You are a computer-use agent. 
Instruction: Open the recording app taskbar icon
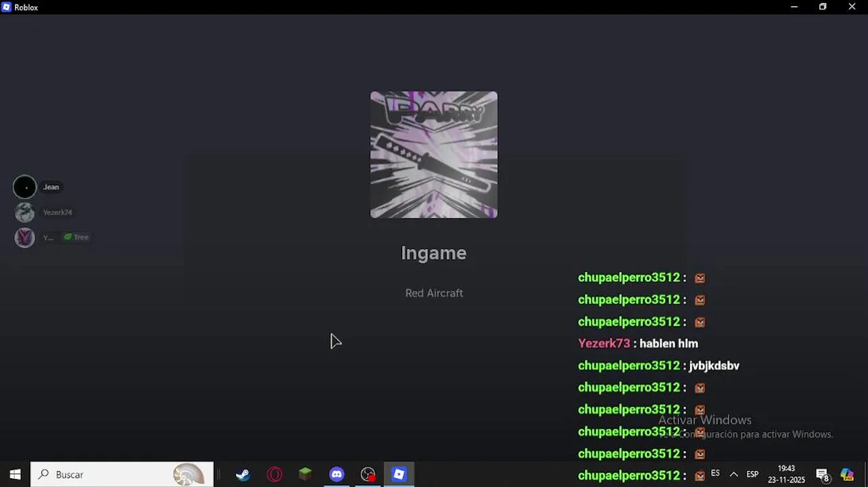pyautogui.click(x=368, y=475)
